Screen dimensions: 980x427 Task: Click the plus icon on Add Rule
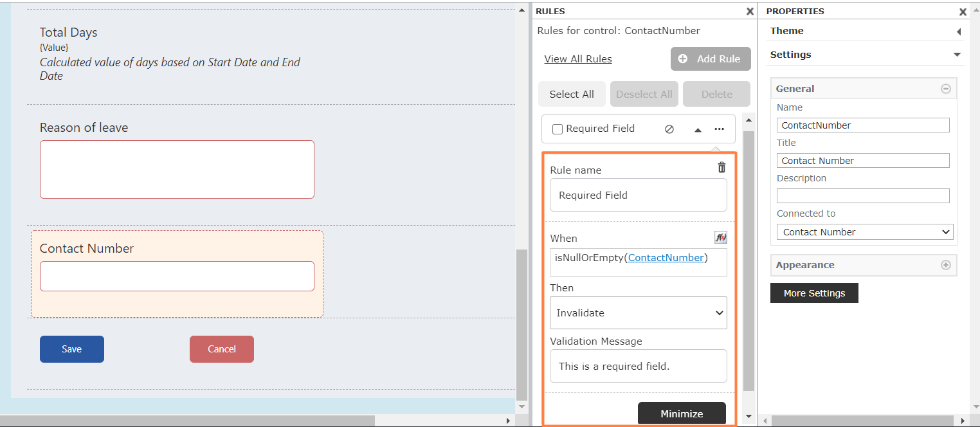683,59
